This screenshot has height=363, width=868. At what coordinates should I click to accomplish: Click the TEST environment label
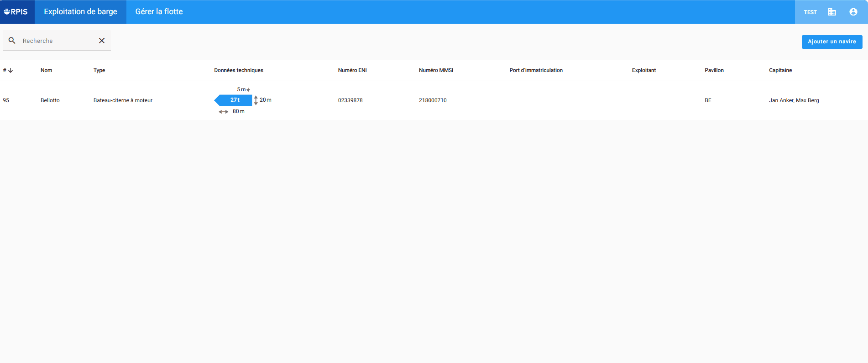tap(810, 12)
